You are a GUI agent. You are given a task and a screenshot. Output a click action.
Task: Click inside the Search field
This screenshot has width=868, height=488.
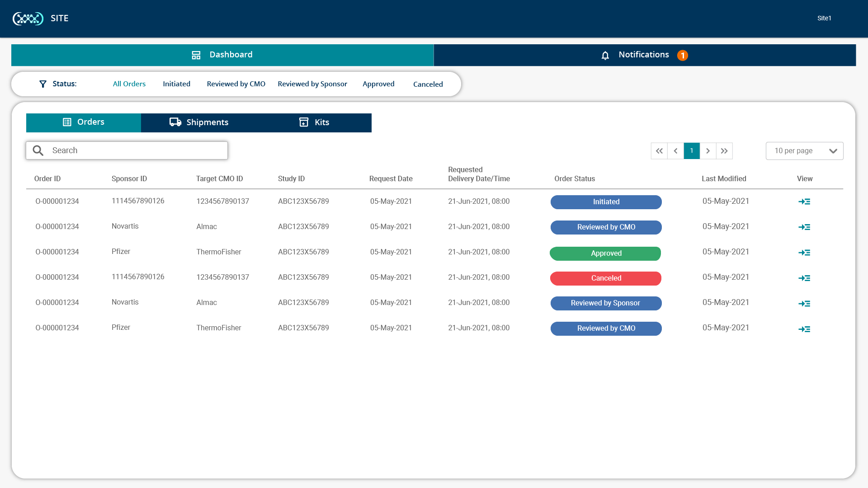127,150
